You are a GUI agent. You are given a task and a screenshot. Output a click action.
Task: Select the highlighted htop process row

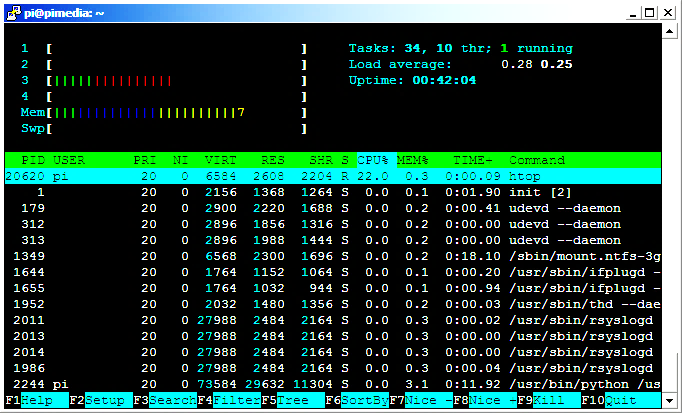[333, 176]
